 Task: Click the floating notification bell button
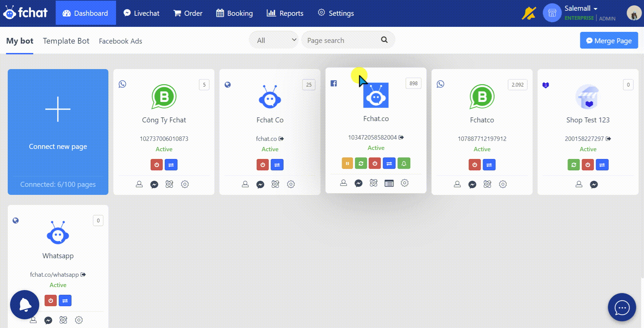pos(25,305)
